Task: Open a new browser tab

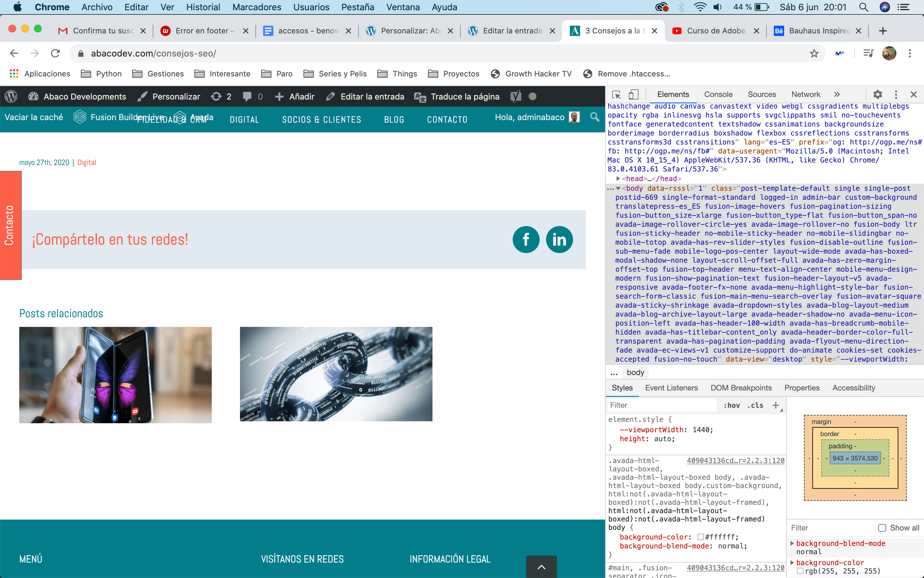Action: point(883,31)
